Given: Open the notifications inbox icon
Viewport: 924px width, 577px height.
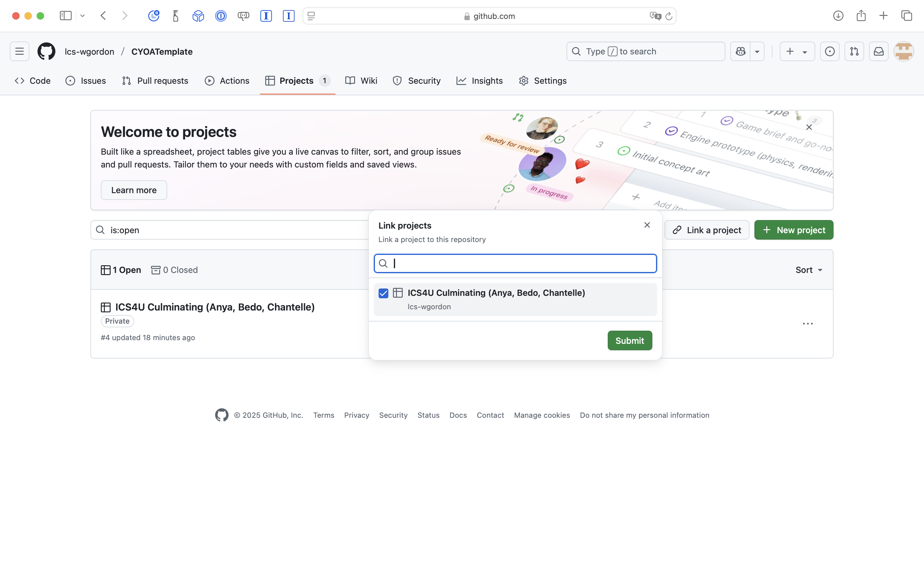Looking at the screenshot, I should click(878, 52).
